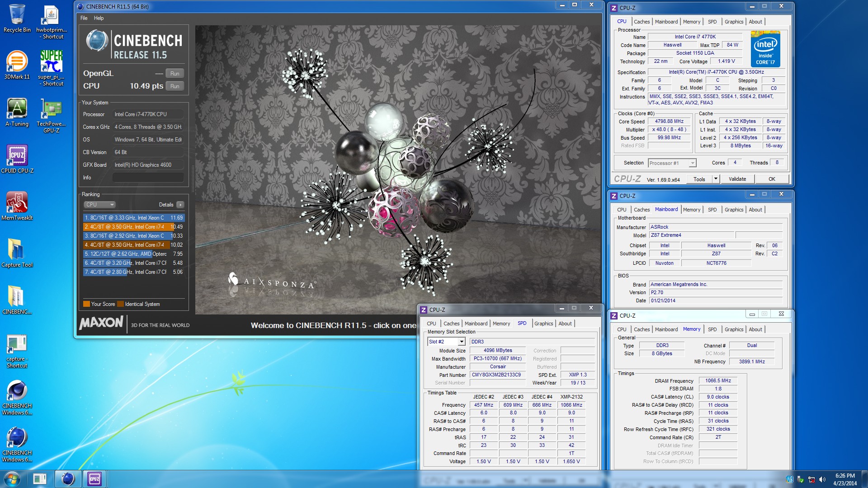This screenshot has height=488, width=868.
Task: Click the Cinebench Release 11.5 logo
Action: (134, 44)
